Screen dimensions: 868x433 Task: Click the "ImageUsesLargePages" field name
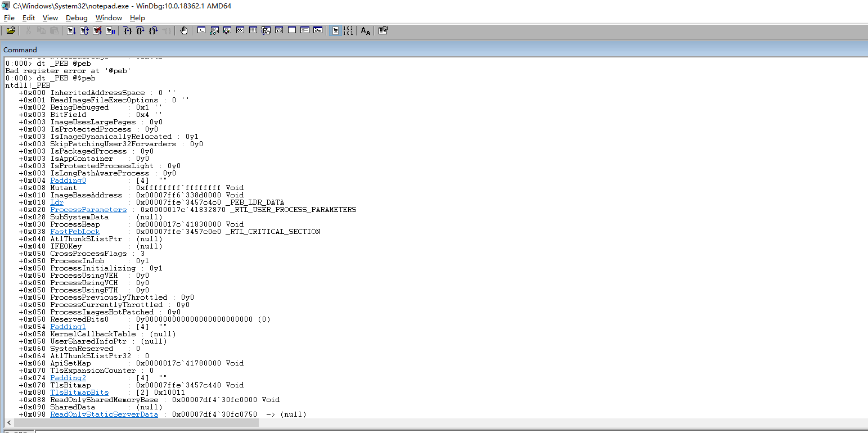pos(93,122)
